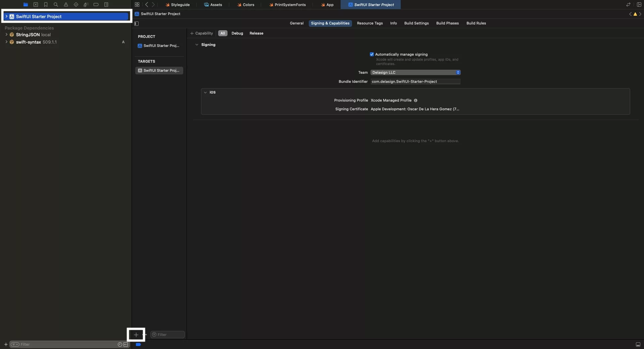The image size is (644, 349).
Task: Switch to App editor tab
Action: (x=327, y=5)
